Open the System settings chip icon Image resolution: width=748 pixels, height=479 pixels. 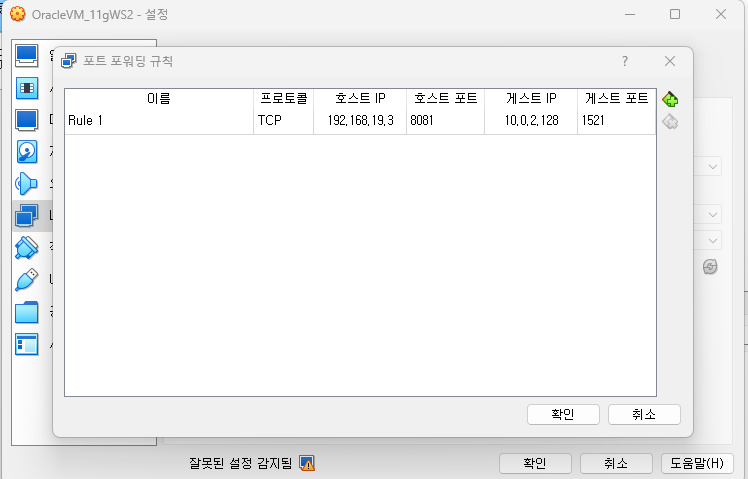point(26,88)
